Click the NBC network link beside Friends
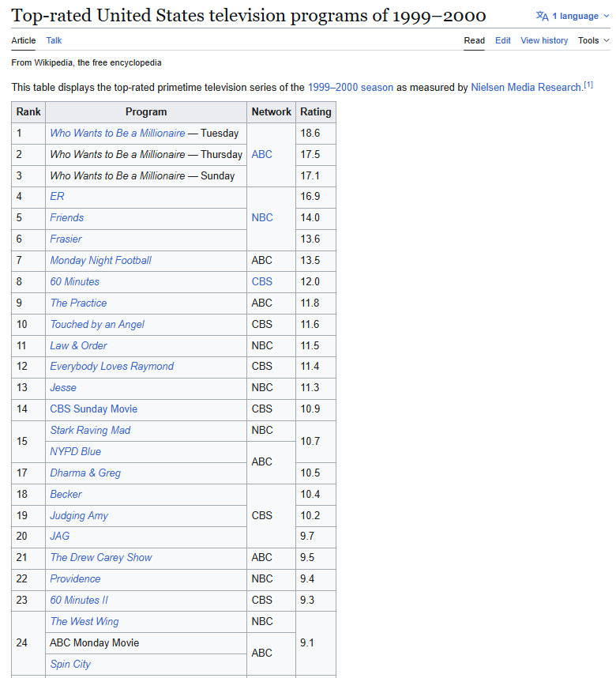616x678 pixels. [x=262, y=217]
